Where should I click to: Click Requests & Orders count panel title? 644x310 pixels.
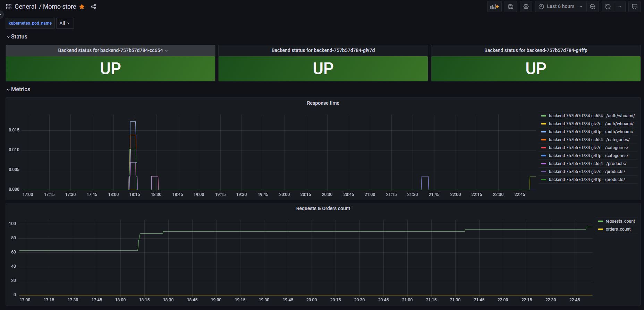(x=323, y=208)
